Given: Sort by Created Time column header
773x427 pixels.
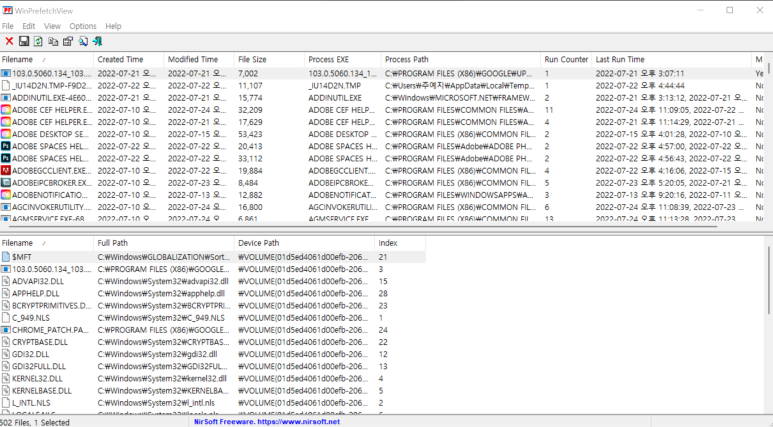Looking at the screenshot, I should click(x=129, y=59).
